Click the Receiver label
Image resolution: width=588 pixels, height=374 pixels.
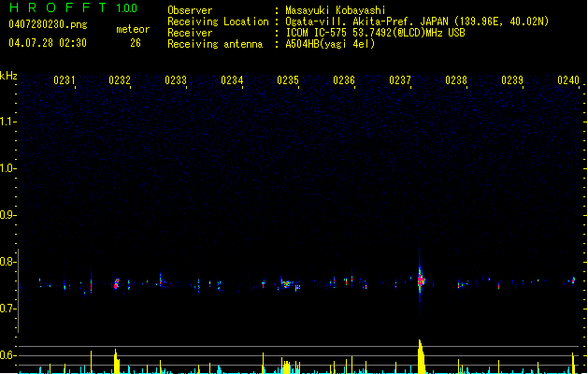[190, 33]
